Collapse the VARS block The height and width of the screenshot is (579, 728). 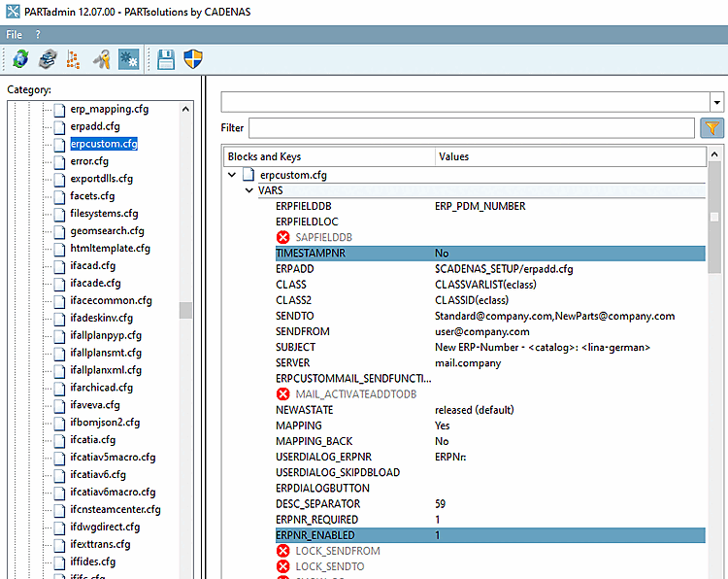tap(248, 191)
